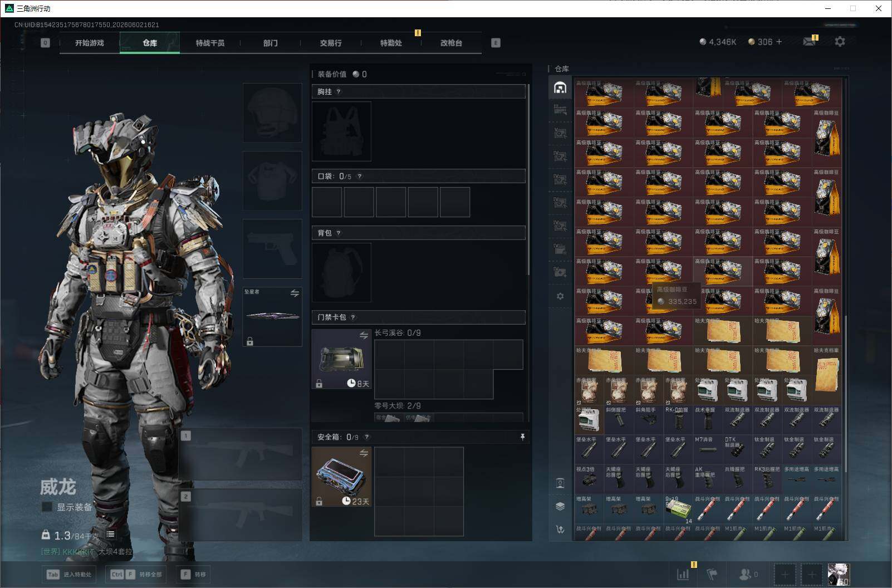Show help for 胸挂 slot
This screenshot has height=588, width=892.
click(338, 92)
